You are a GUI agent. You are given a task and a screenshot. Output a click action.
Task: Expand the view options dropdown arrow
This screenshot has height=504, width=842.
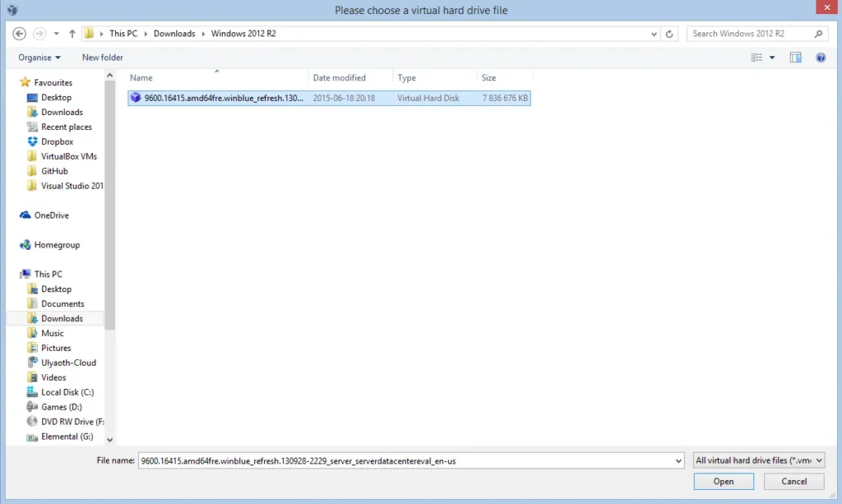click(x=772, y=58)
